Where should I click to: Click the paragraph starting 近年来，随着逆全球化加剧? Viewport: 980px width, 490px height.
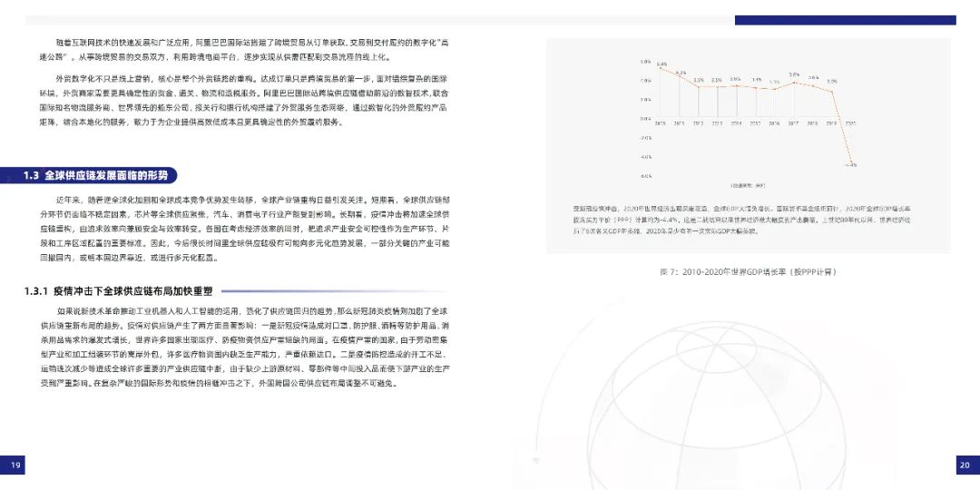click(244, 229)
